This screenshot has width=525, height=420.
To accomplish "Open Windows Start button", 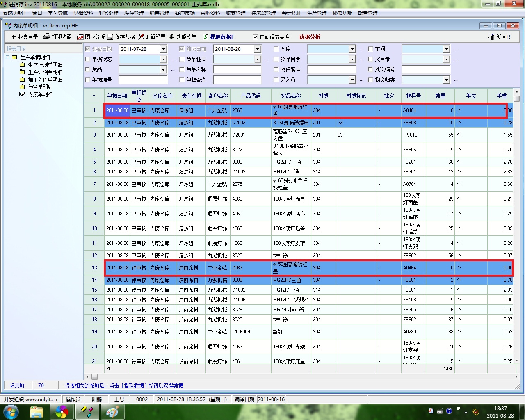I will click(x=11, y=411).
